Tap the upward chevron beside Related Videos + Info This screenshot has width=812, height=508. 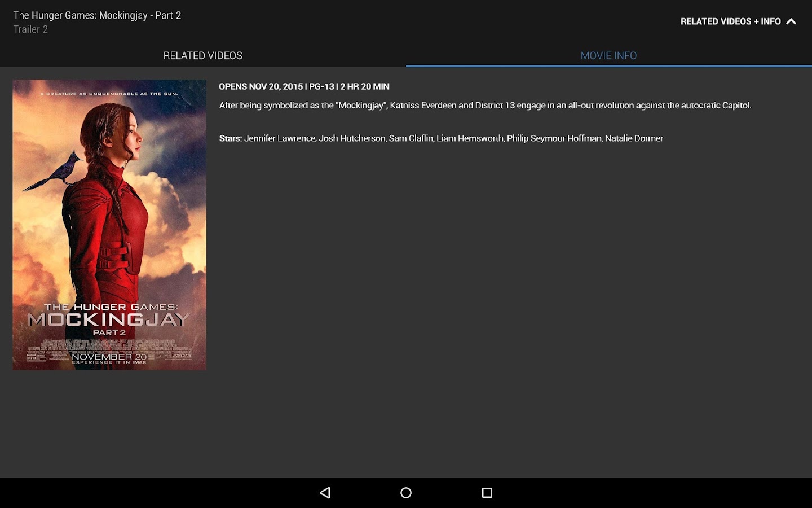pos(791,21)
